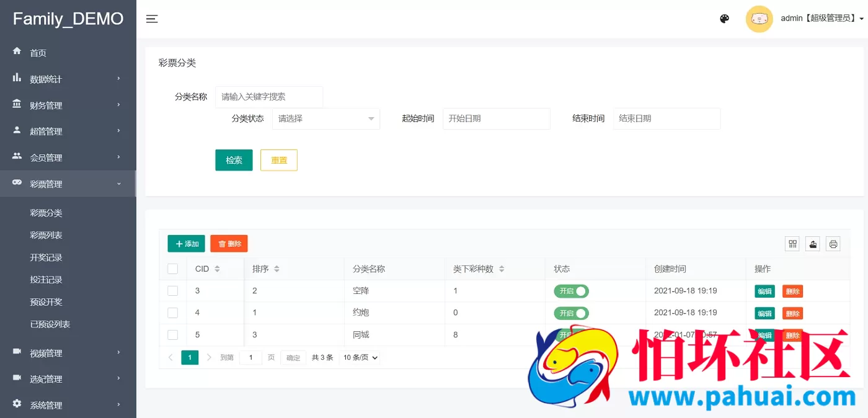The width and height of the screenshot is (868, 418).
Task: Click the green 检索 search button
Action: (x=234, y=160)
